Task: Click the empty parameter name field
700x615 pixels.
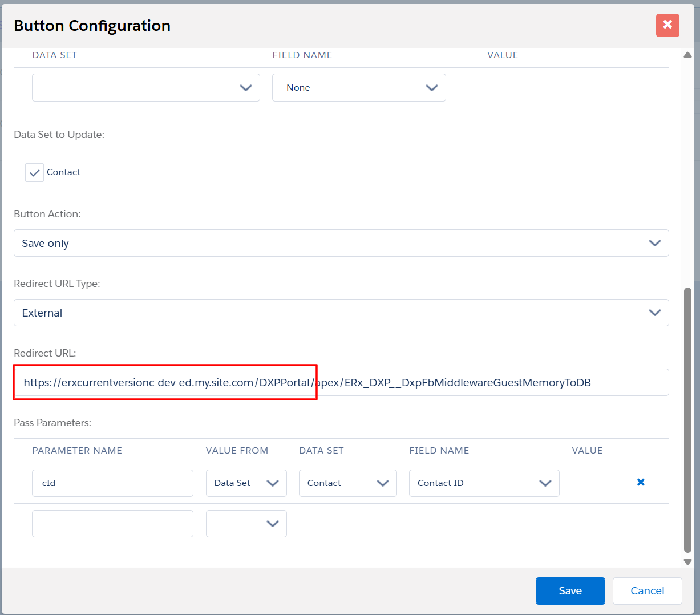Action: pos(112,524)
